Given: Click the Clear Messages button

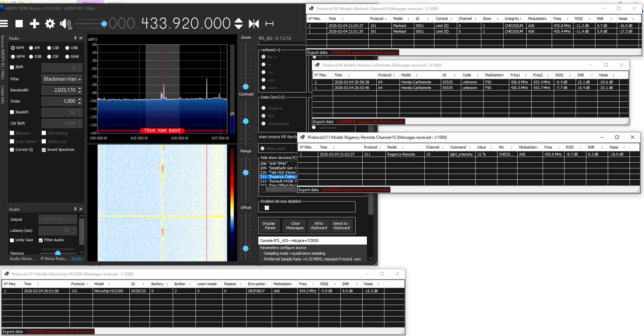Looking at the screenshot, I should [x=295, y=226].
